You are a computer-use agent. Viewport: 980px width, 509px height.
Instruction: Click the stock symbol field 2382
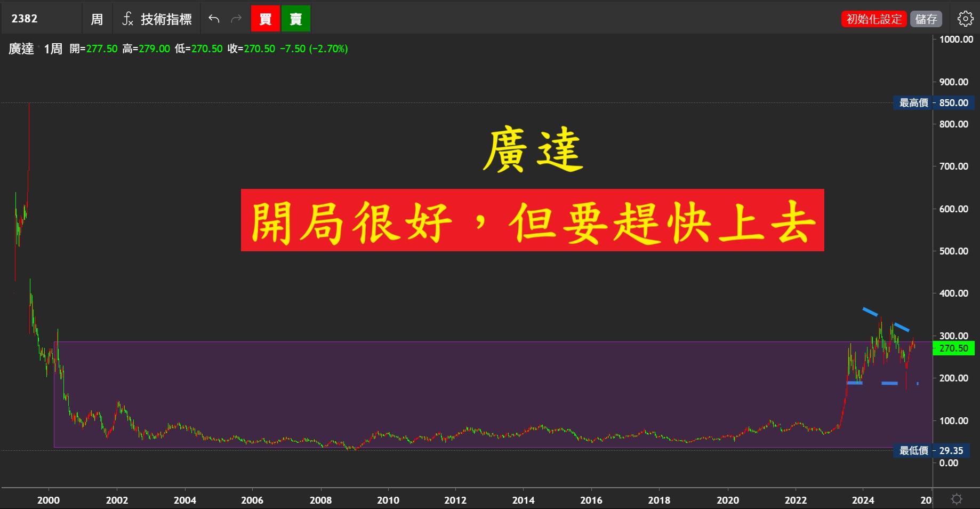tap(42, 19)
